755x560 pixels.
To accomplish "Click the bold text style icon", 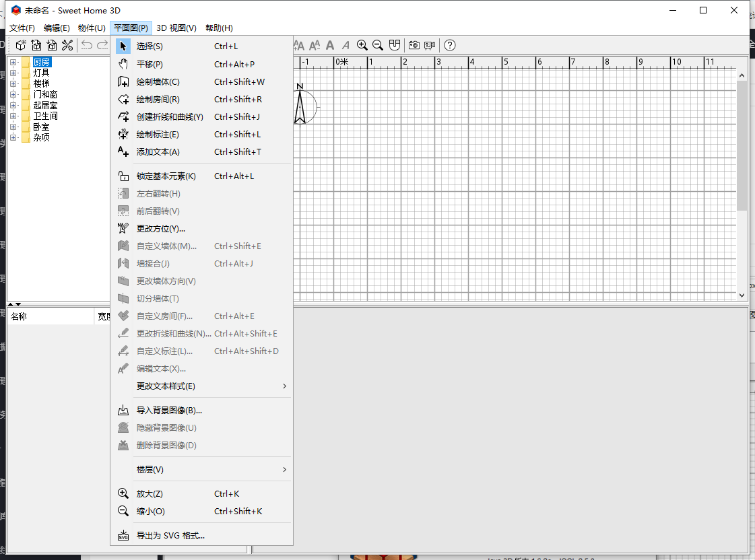I will (x=330, y=45).
